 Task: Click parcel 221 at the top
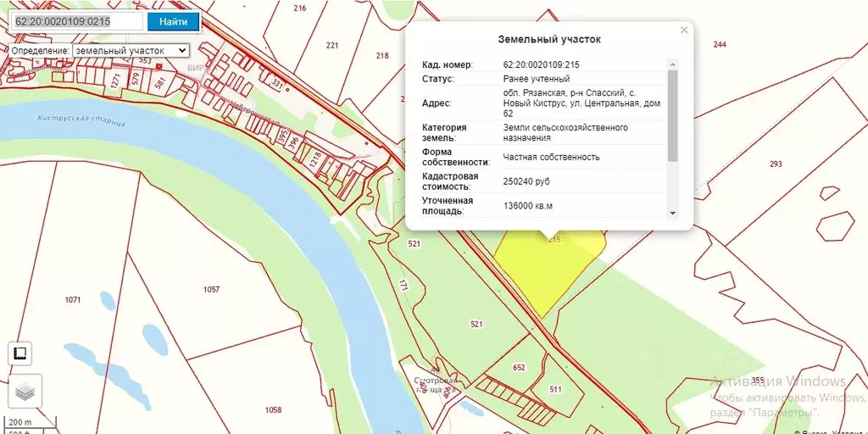pyautogui.click(x=332, y=46)
